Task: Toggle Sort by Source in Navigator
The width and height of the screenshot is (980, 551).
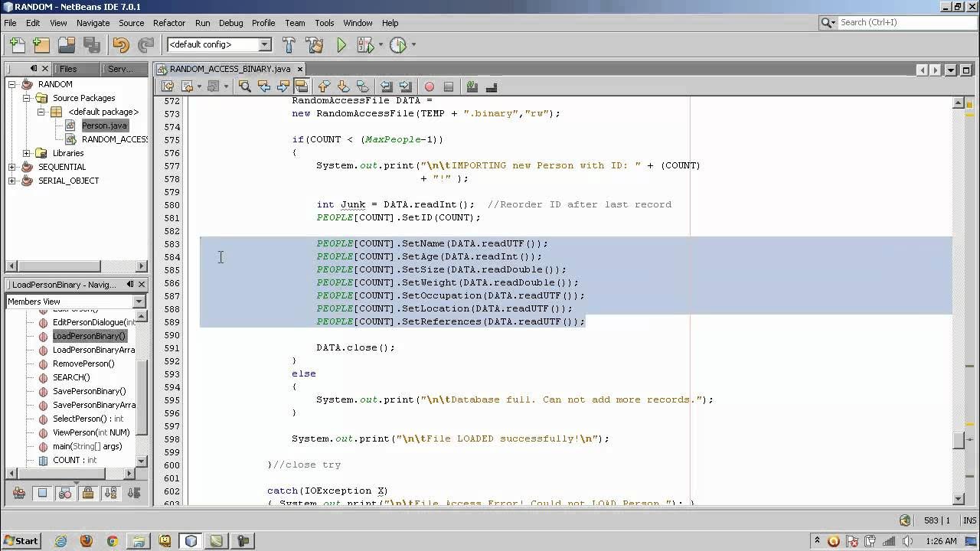Action: 133,494
